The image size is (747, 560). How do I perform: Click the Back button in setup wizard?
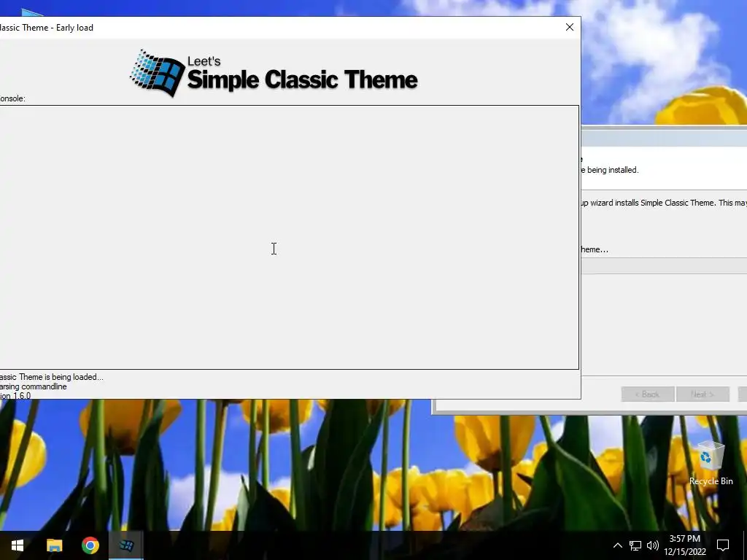tap(648, 394)
